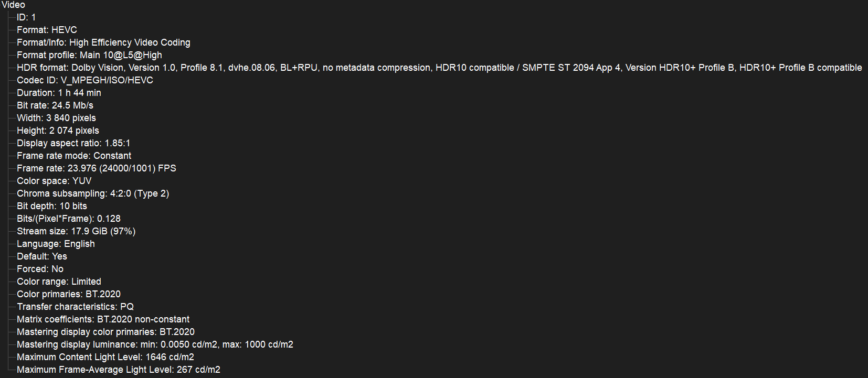Select the Video root tree node
The height and width of the screenshot is (378, 868).
tap(13, 5)
